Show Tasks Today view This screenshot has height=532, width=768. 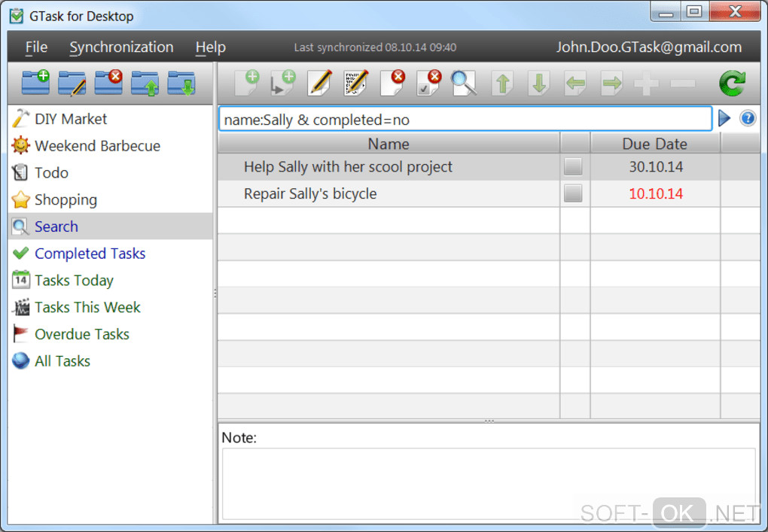(x=111, y=281)
